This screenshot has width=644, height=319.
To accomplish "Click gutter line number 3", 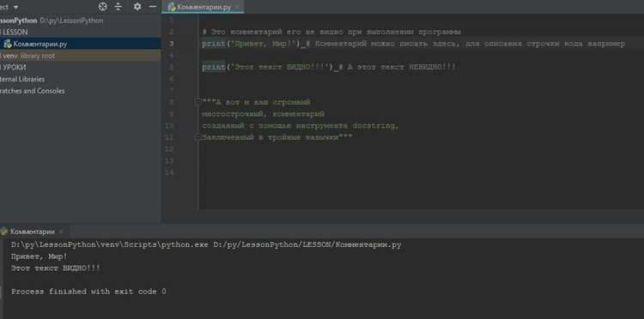I will click(x=171, y=44).
